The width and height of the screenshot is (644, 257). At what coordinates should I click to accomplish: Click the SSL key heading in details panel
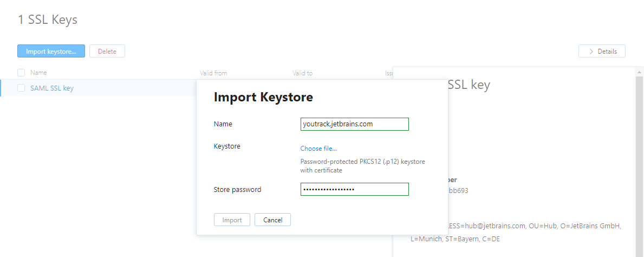[x=469, y=85]
